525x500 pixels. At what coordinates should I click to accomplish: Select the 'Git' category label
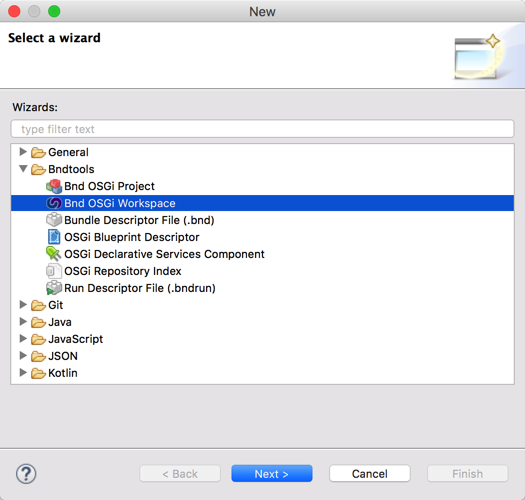[56, 305]
